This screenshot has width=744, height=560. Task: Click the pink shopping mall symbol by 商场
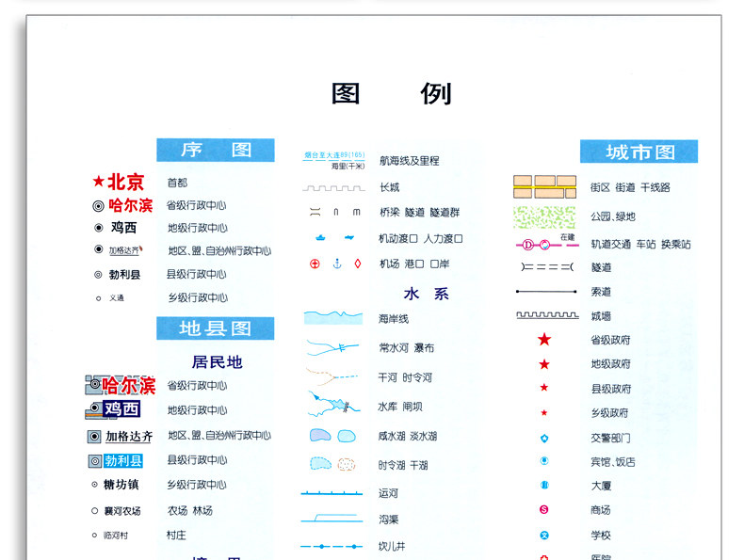click(544, 509)
